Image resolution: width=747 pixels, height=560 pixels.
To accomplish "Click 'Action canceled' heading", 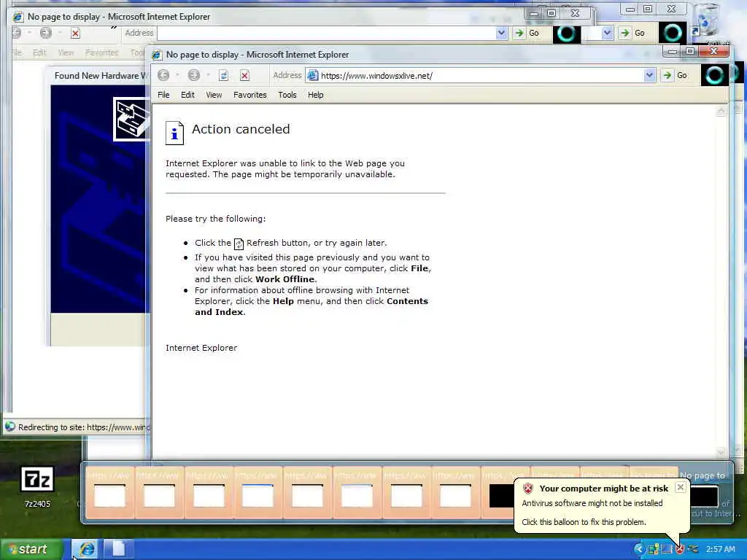I will 241,129.
